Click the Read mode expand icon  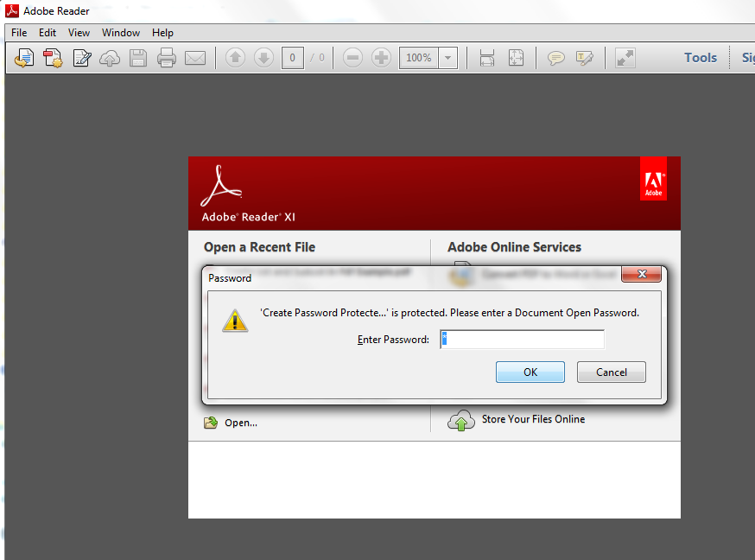(x=625, y=58)
